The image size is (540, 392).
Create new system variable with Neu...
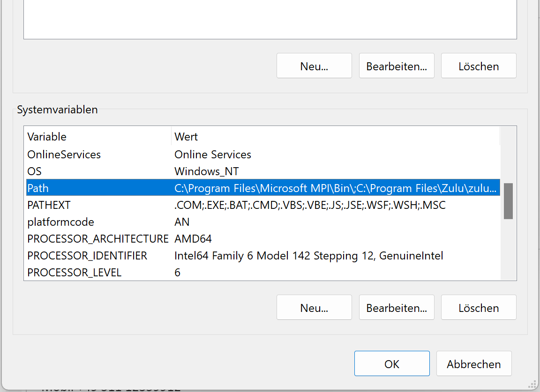(x=314, y=308)
